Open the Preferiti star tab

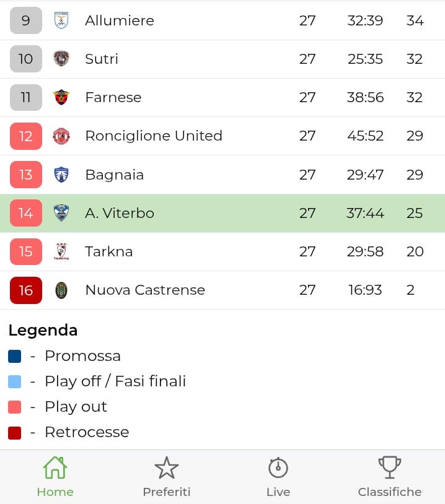click(167, 477)
